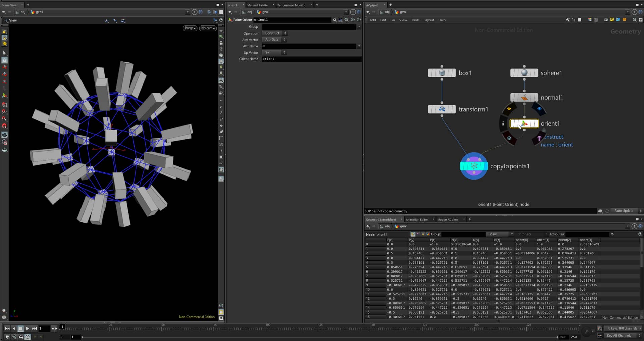Image resolution: width=644 pixels, height=341 pixels.
Task: Jump to first frame in playbar
Action: click(x=7, y=329)
